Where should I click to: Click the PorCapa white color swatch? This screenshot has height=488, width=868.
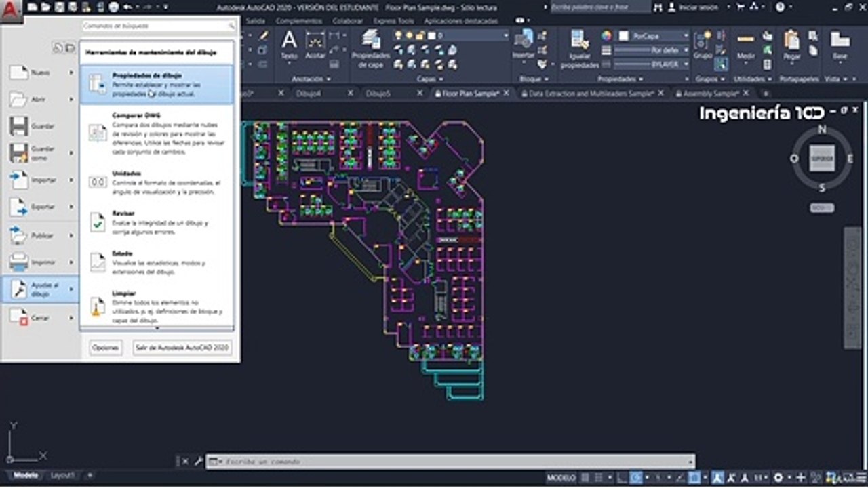[624, 35]
